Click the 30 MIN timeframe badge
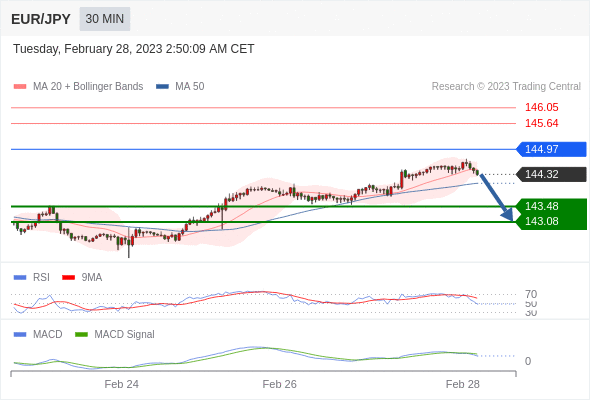590x400 pixels. [105, 19]
